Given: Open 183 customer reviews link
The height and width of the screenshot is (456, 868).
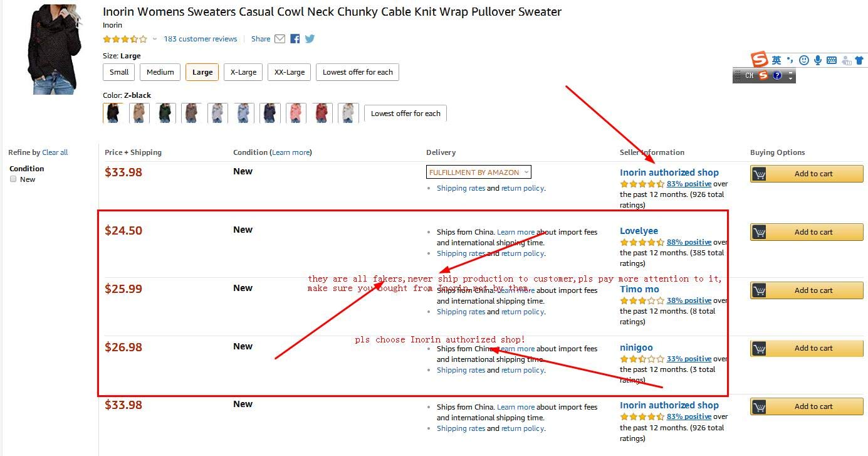Looking at the screenshot, I should tap(201, 39).
